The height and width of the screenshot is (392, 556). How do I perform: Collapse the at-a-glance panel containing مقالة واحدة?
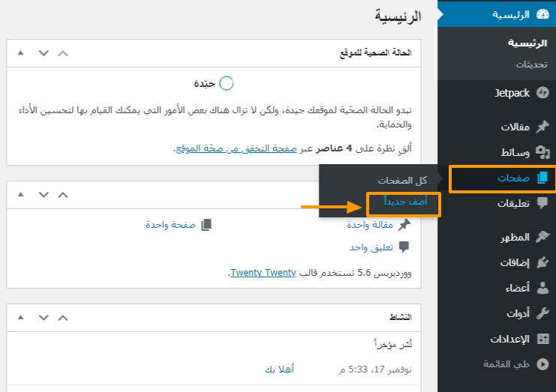click(20, 194)
